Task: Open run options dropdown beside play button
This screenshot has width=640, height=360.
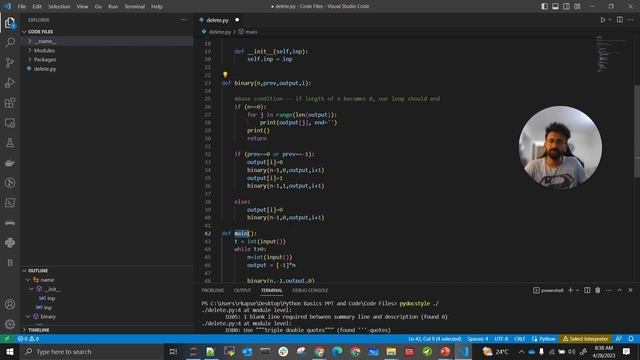Action: click(610, 20)
